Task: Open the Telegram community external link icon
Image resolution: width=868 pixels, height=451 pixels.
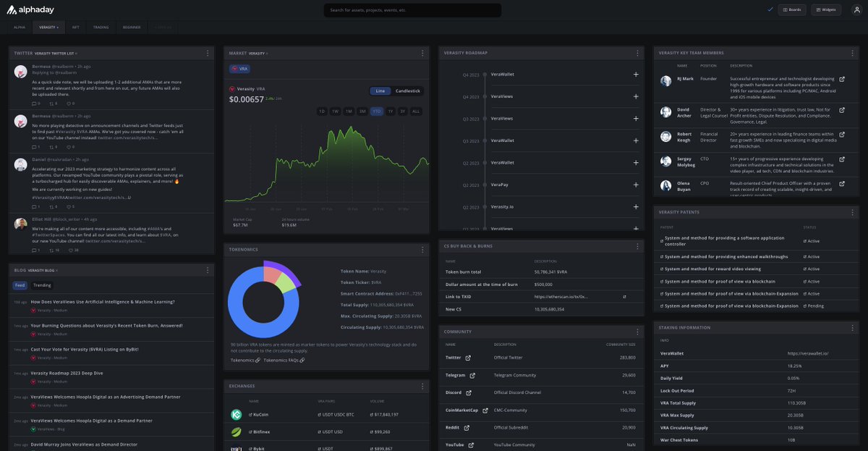Action: pos(472,375)
